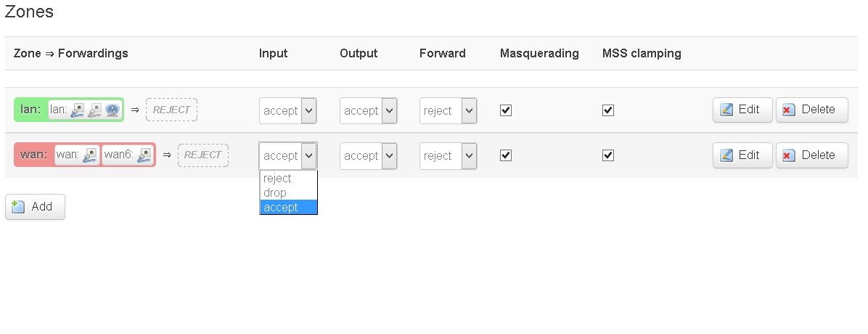Open the lan zone Input dropdown
Image resolution: width=868 pixels, height=334 pixels.
288,111
